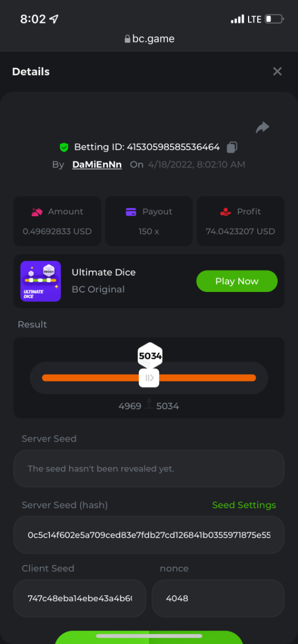Tap the Play Now button
The image size is (298, 644).
click(x=237, y=281)
